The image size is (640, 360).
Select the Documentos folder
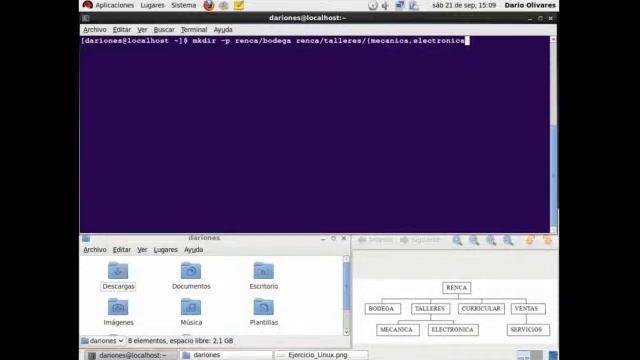[191, 276]
